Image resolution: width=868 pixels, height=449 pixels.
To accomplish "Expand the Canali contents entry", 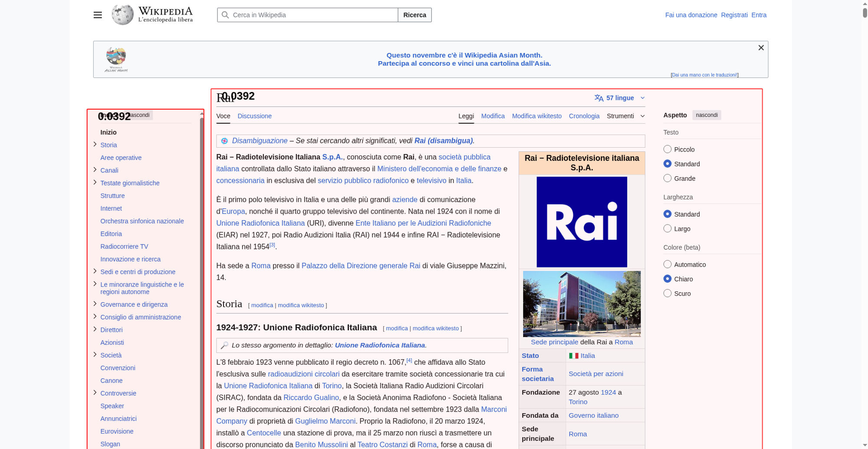I will (x=95, y=170).
